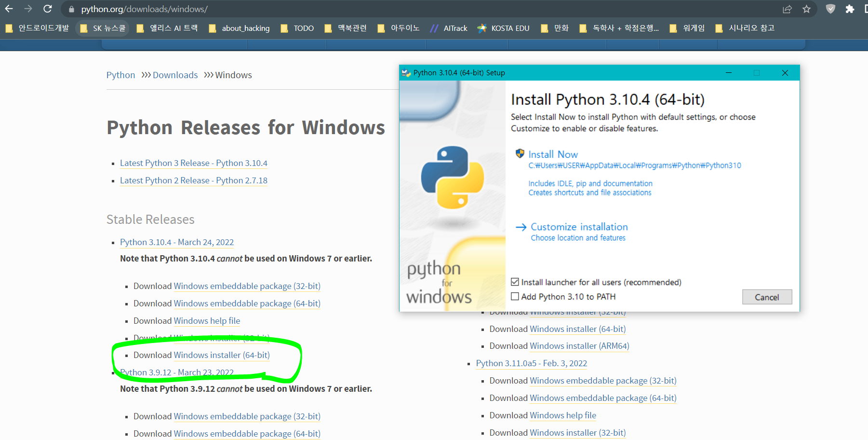Click the Downloads breadcrumb link
This screenshot has height=440, width=868.
click(175, 75)
